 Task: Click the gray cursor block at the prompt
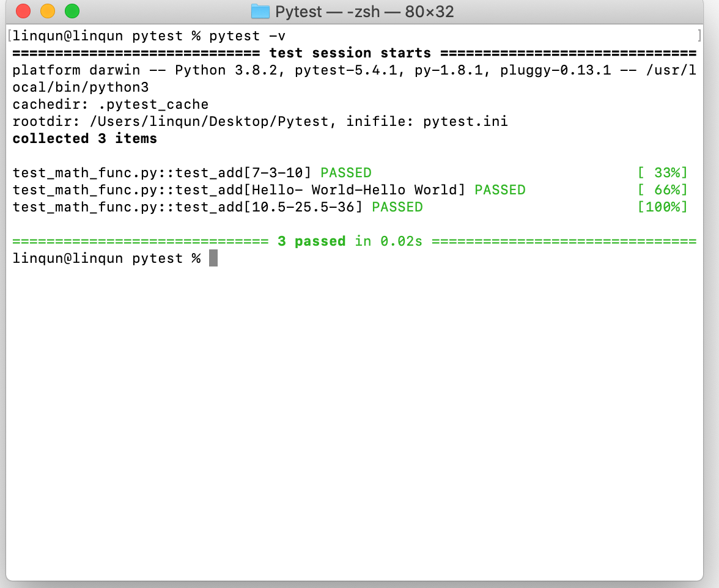pos(213,259)
